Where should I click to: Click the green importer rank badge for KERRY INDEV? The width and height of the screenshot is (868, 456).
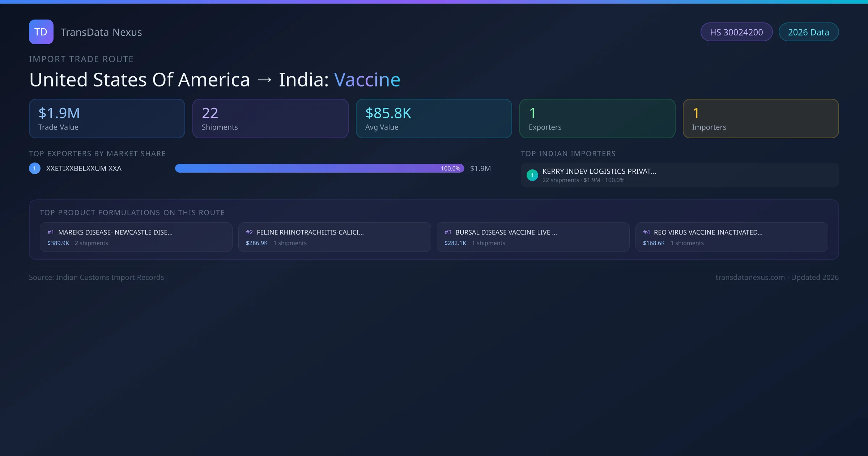click(532, 175)
